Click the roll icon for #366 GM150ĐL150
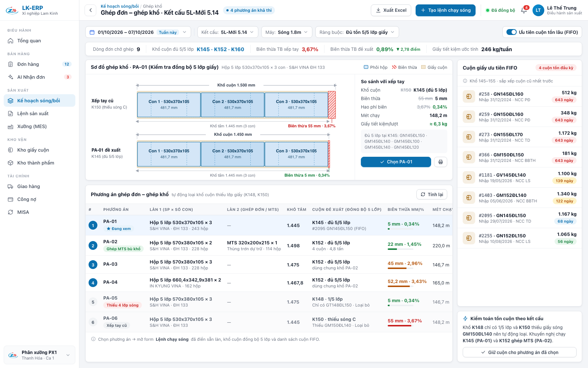588x368 pixels. click(x=469, y=157)
